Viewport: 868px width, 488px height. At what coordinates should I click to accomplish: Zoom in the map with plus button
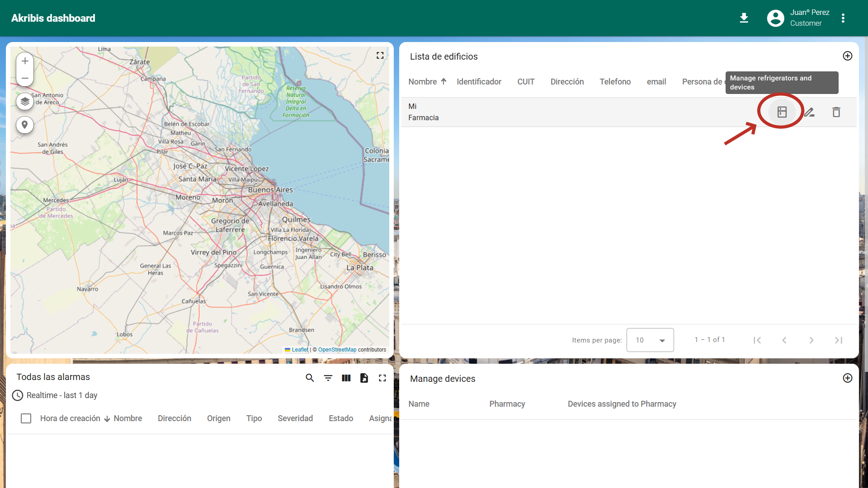[x=25, y=61]
